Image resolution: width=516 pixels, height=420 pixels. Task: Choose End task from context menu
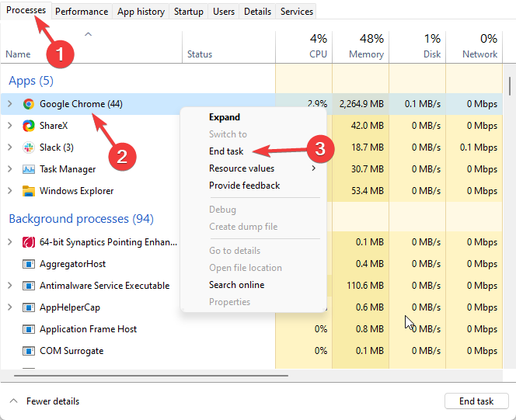[226, 151]
